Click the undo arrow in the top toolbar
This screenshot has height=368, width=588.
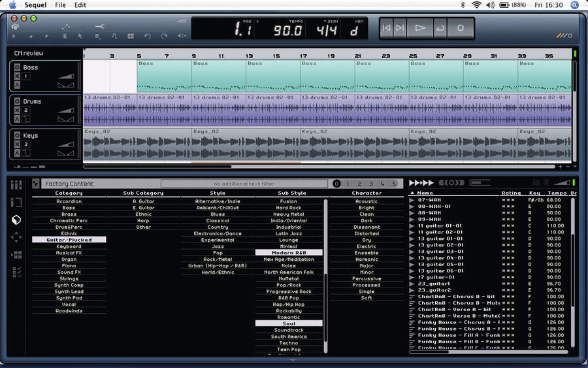148,36
